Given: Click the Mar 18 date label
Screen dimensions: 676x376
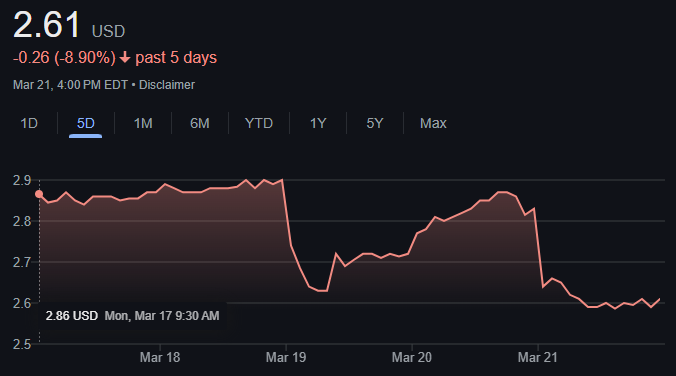Looking at the screenshot, I should 160,357.
